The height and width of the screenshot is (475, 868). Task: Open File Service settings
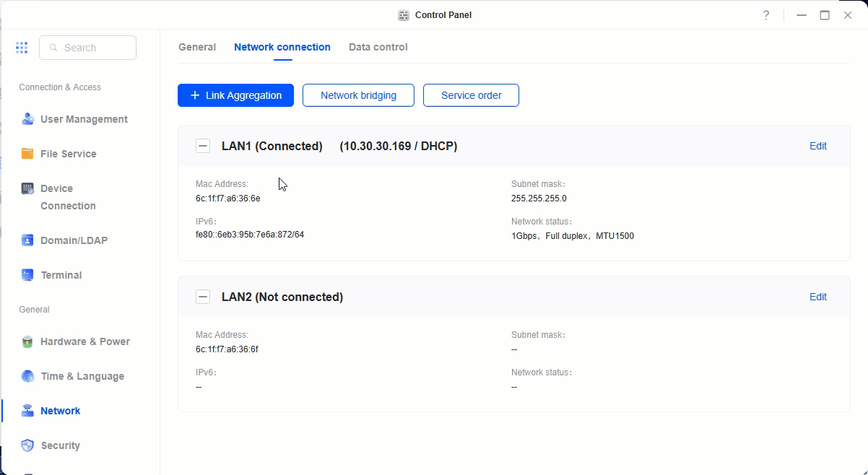(x=27, y=153)
